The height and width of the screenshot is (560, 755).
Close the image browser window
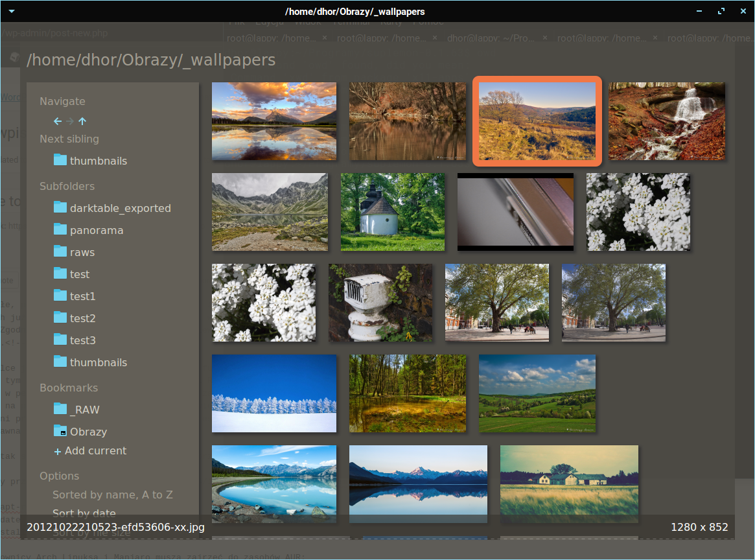pyautogui.click(x=743, y=11)
